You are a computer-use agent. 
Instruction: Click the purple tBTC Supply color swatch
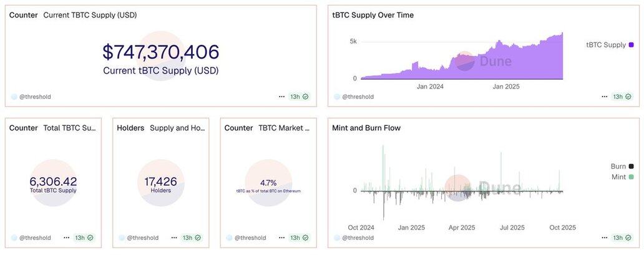[x=632, y=45]
